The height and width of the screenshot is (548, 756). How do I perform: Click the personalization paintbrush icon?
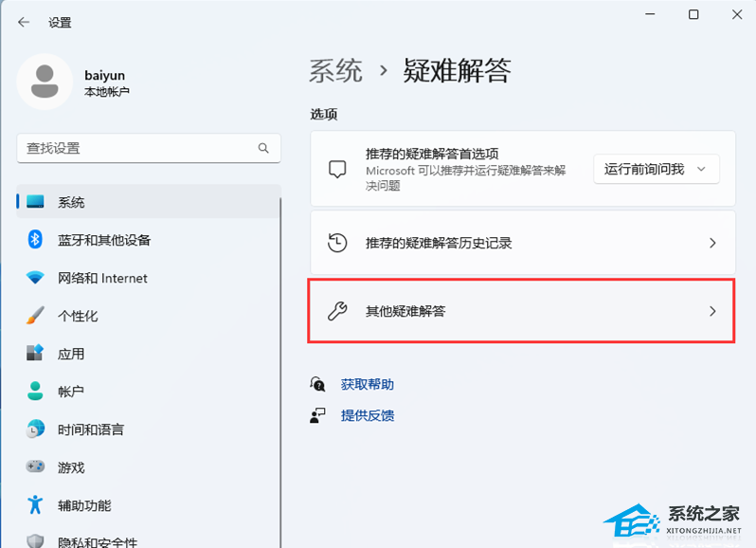[35, 316]
